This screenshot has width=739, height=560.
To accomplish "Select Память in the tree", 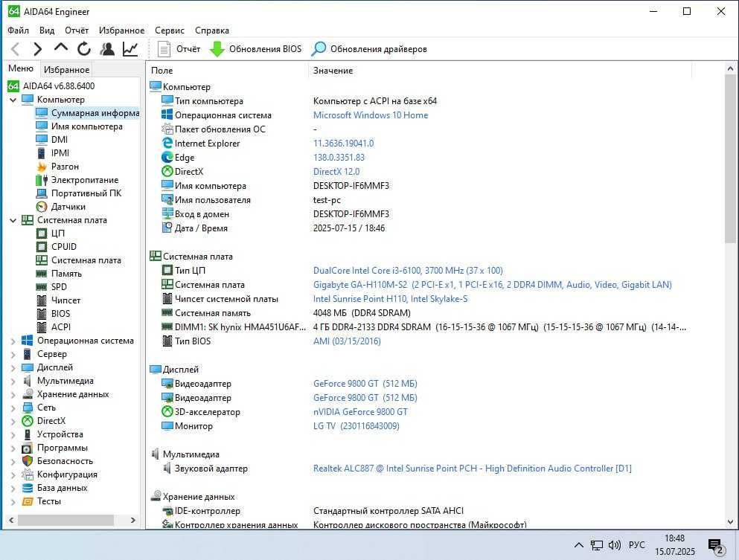I will click(66, 274).
